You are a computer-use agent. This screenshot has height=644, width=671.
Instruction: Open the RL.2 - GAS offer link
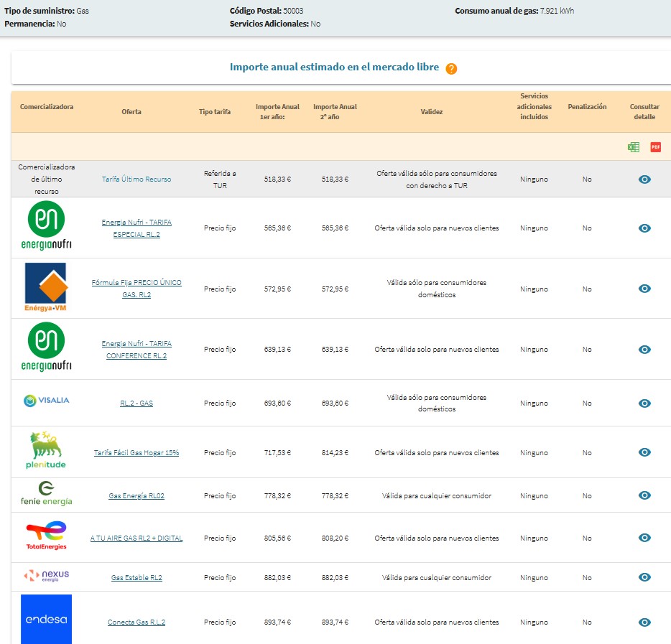tap(136, 403)
